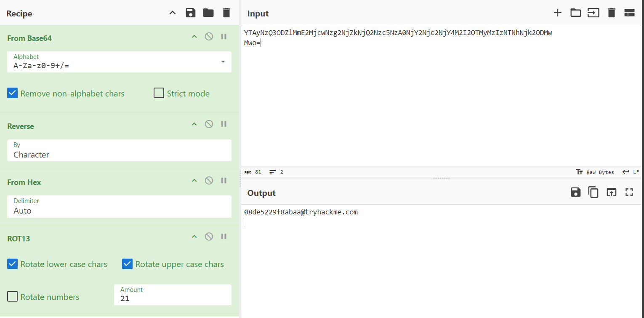
Task: Enable Strict mode checkbox
Action: click(159, 93)
